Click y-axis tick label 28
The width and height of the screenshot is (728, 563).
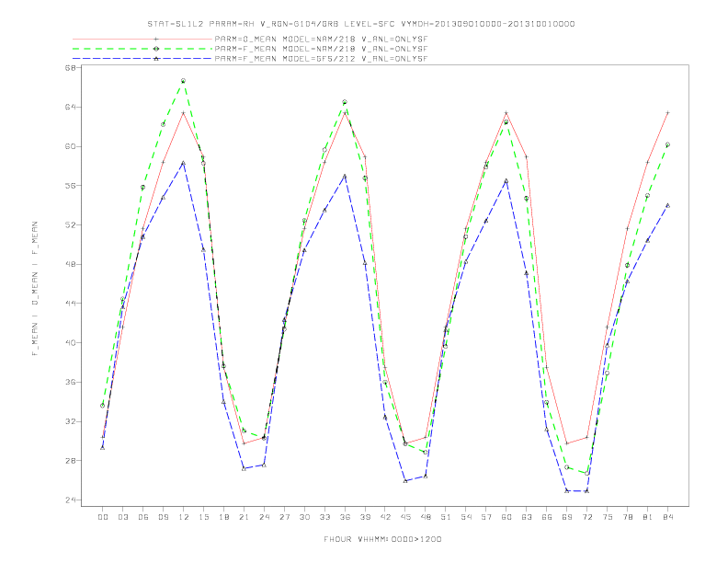coord(71,461)
